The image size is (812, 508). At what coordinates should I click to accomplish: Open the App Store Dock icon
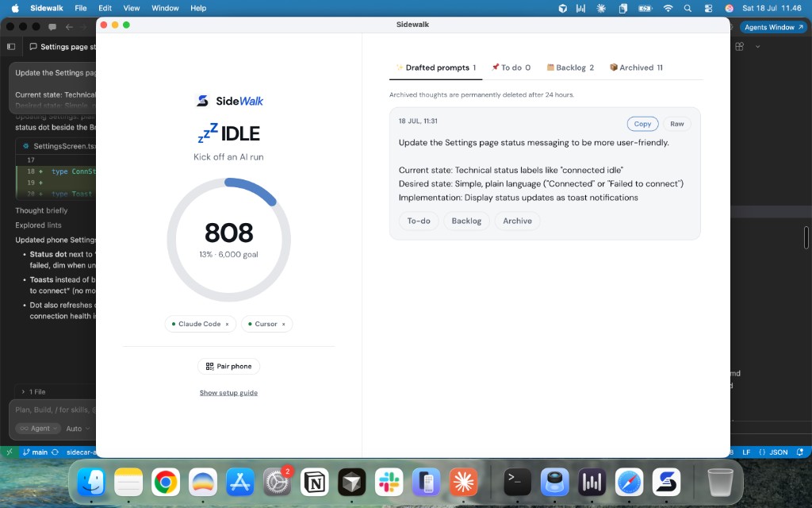[x=239, y=482]
